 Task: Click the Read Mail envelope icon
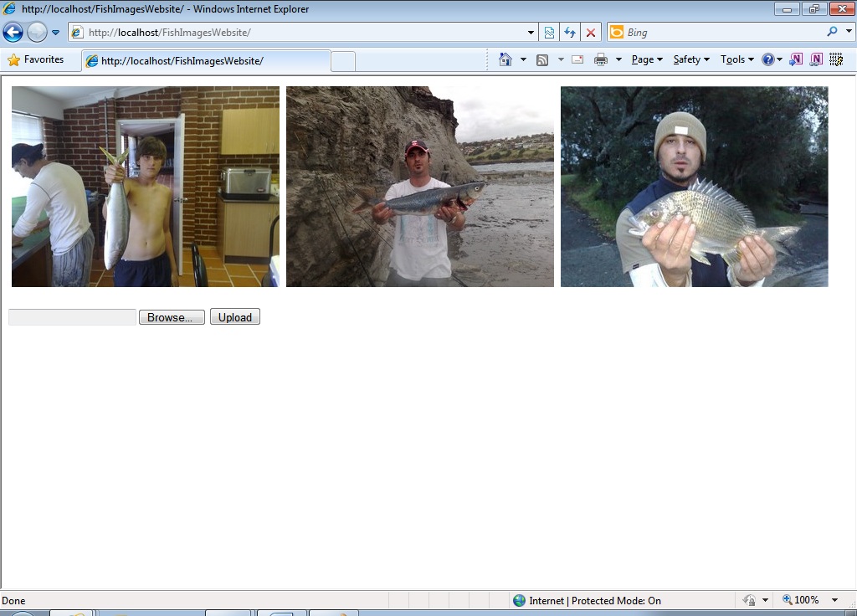click(x=577, y=59)
